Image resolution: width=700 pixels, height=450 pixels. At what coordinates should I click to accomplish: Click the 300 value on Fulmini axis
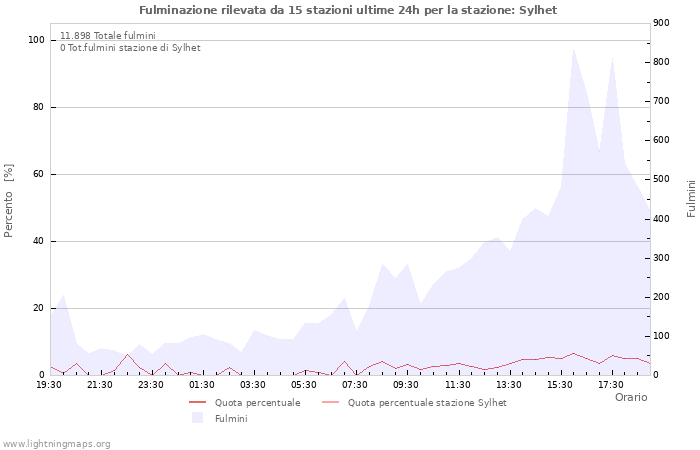[x=661, y=258]
